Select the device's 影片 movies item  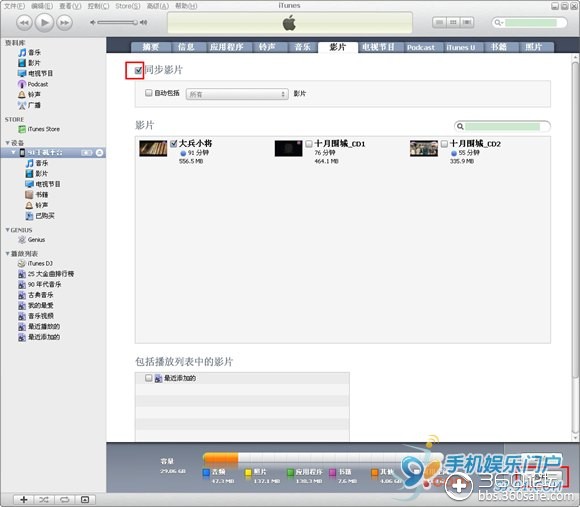point(37,173)
